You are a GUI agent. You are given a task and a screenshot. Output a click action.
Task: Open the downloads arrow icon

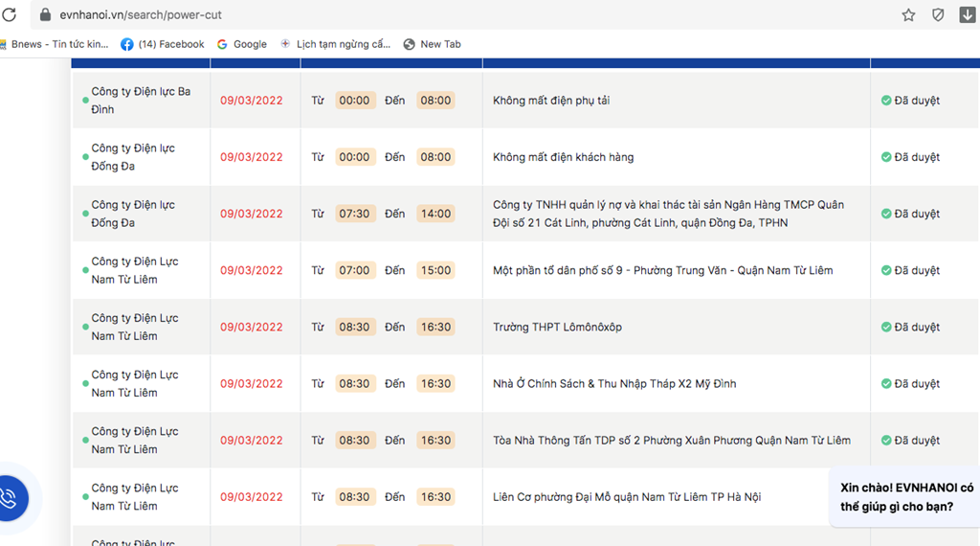coord(967,14)
